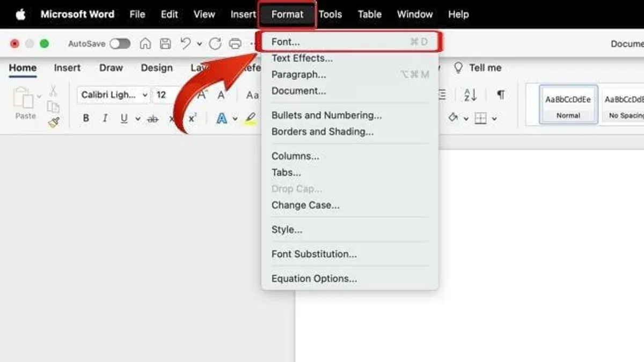Viewport: 644px width, 362px height.
Task: Choose Equation Options... menu item
Action: tap(349, 279)
